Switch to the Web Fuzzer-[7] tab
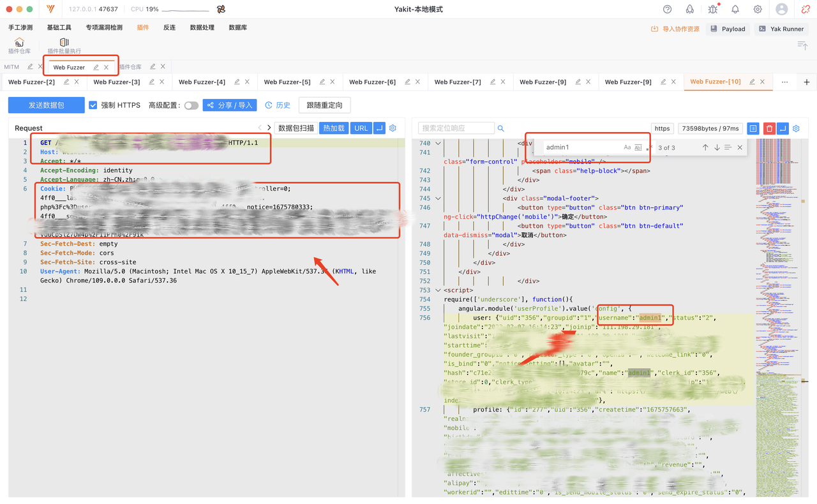 [458, 82]
